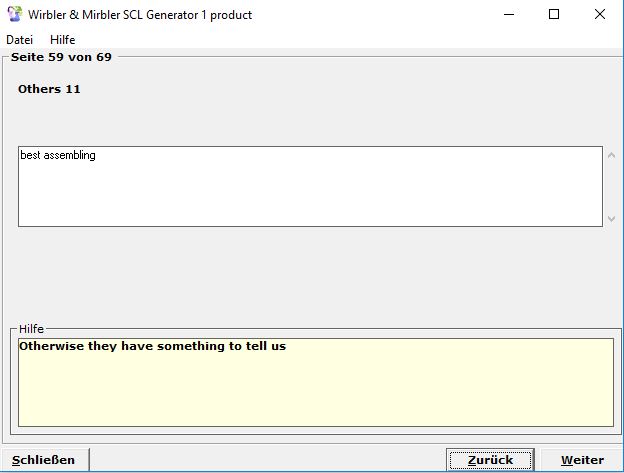This screenshot has width=624, height=473.
Task: Click the up arrow of the text box scrollbar
Action: (612, 156)
